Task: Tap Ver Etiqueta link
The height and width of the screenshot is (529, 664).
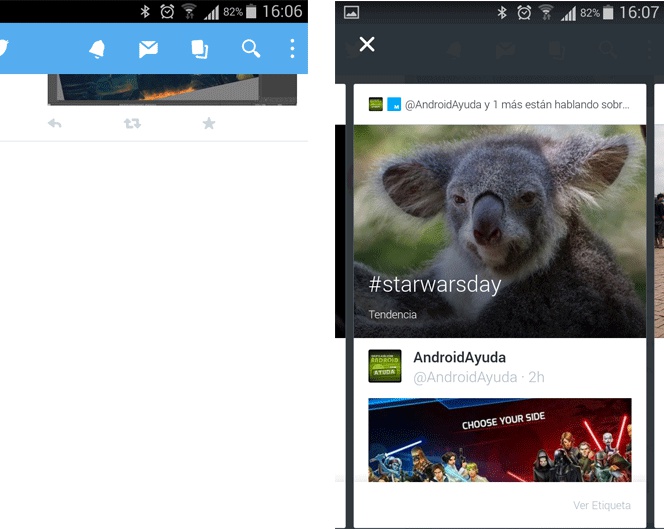Action: [x=602, y=505]
